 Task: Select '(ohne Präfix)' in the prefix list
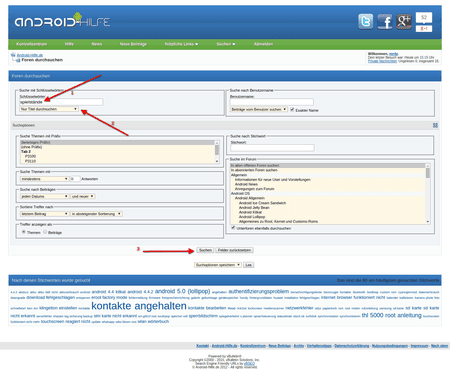[32, 147]
